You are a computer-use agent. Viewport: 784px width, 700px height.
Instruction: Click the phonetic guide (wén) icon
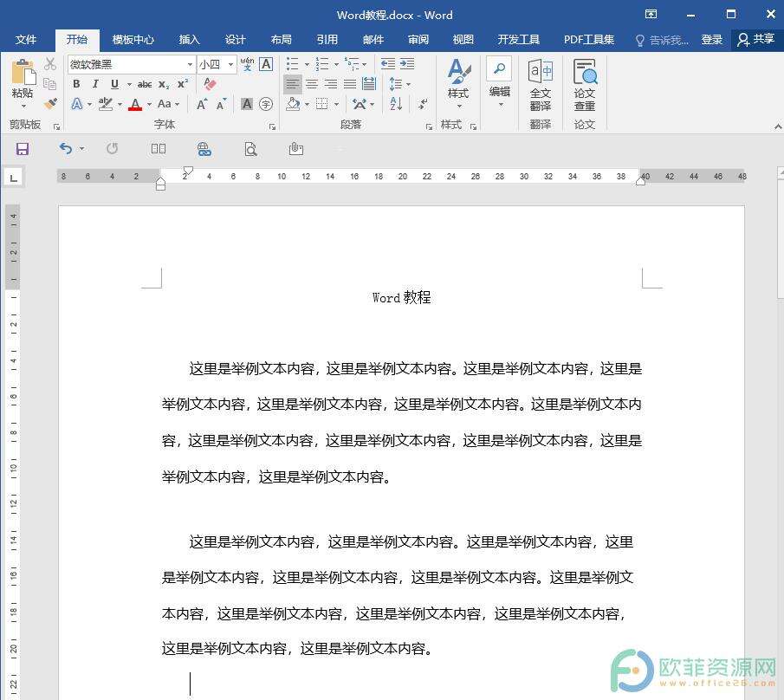[247, 64]
